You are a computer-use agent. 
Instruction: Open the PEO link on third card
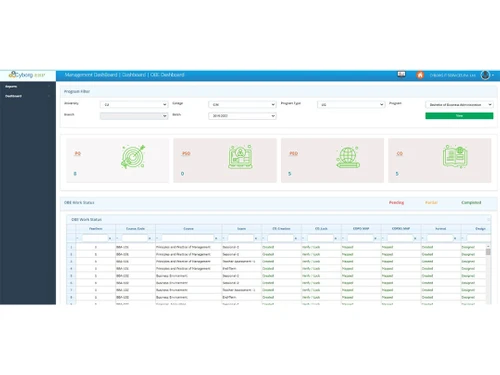293,153
